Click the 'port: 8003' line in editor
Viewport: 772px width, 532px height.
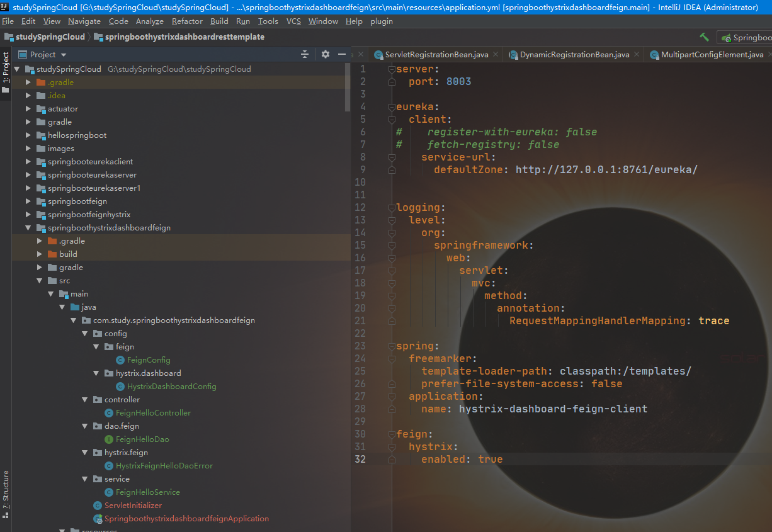(440, 82)
